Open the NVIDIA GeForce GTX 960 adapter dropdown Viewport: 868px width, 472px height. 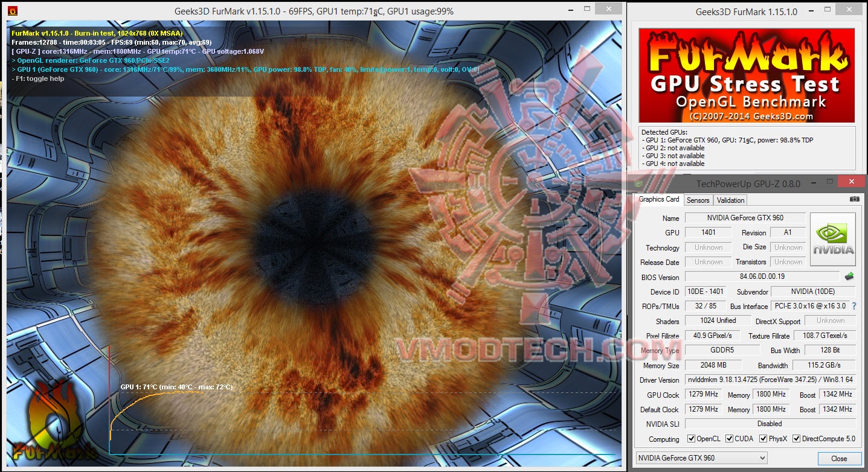[x=701, y=458]
